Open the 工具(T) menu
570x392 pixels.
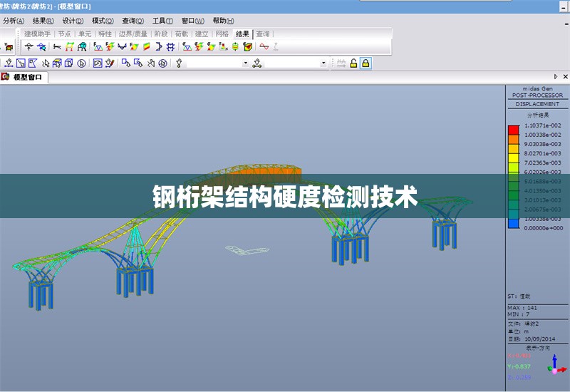[x=163, y=21]
